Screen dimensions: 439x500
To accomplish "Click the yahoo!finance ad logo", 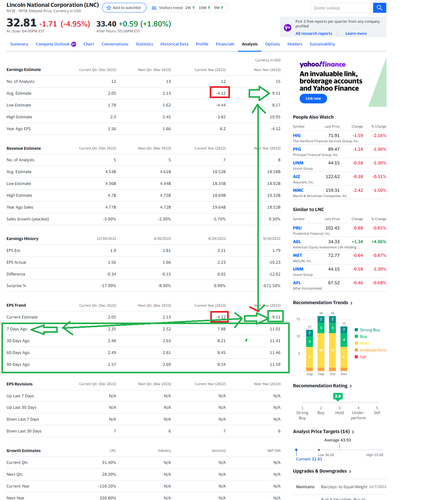I will pyautogui.click(x=322, y=64).
